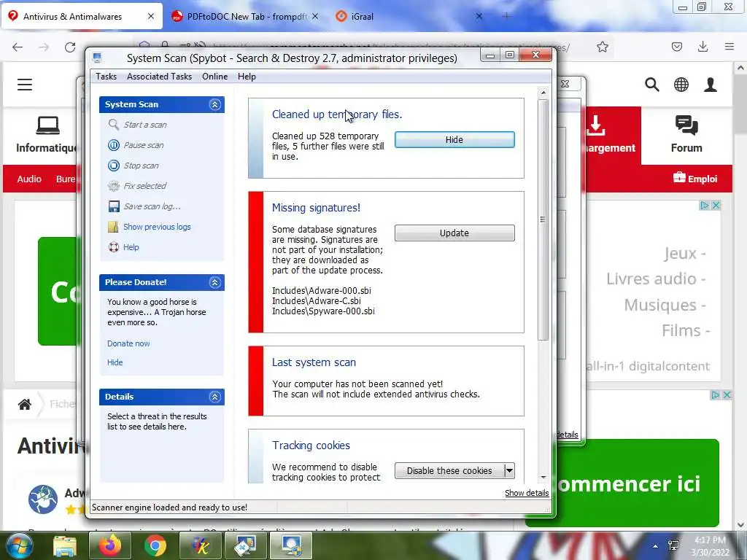Click the Emploi link on the red bar
Screen dimensions: 747x560
pos(695,179)
